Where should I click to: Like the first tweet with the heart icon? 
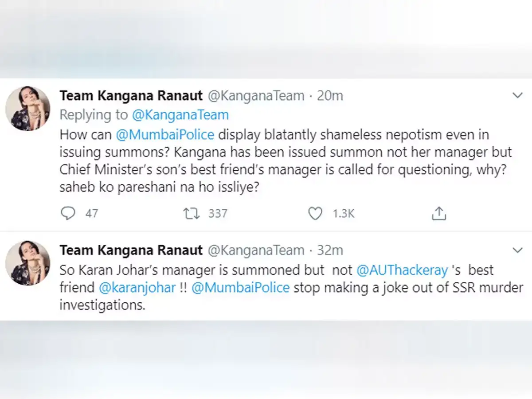click(x=315, y=214)
